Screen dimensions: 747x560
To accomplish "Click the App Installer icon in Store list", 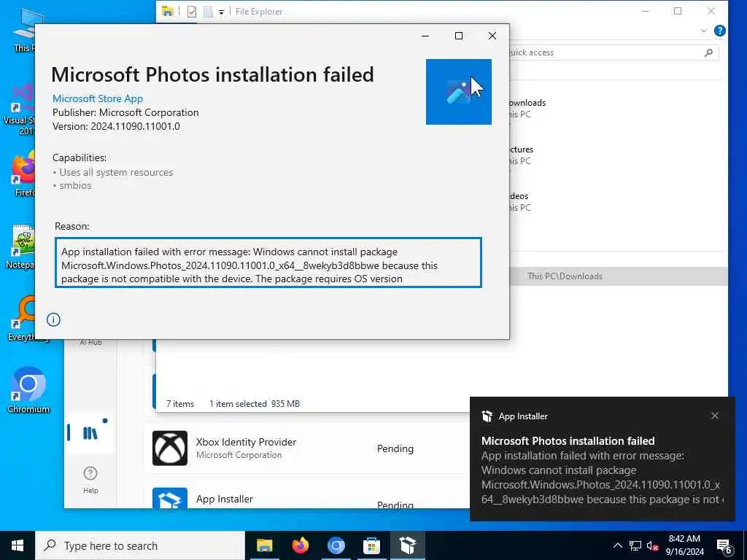I will (x=170, y=498).
